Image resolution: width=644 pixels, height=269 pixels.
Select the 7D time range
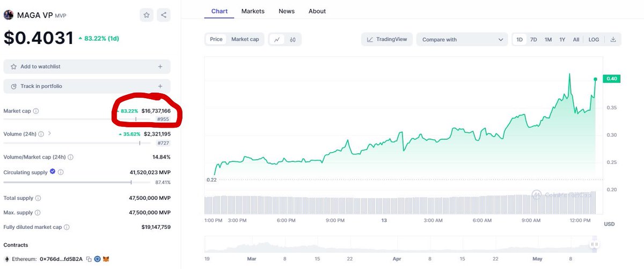click(533, 39)
